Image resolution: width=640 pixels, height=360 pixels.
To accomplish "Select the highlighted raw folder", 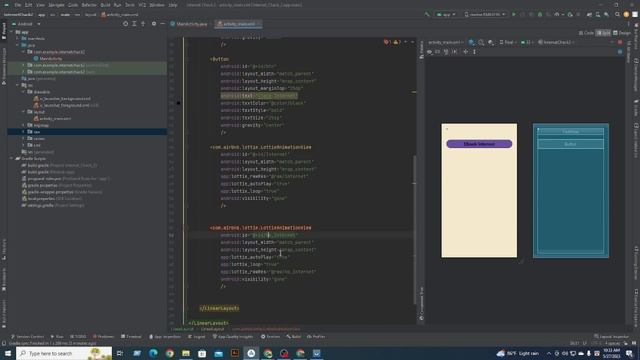I will [x=87, y=132].
